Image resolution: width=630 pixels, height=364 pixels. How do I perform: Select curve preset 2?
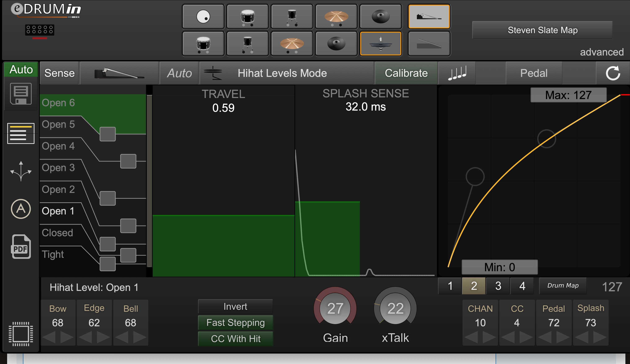pyautogui.click(x=474, y=286)
